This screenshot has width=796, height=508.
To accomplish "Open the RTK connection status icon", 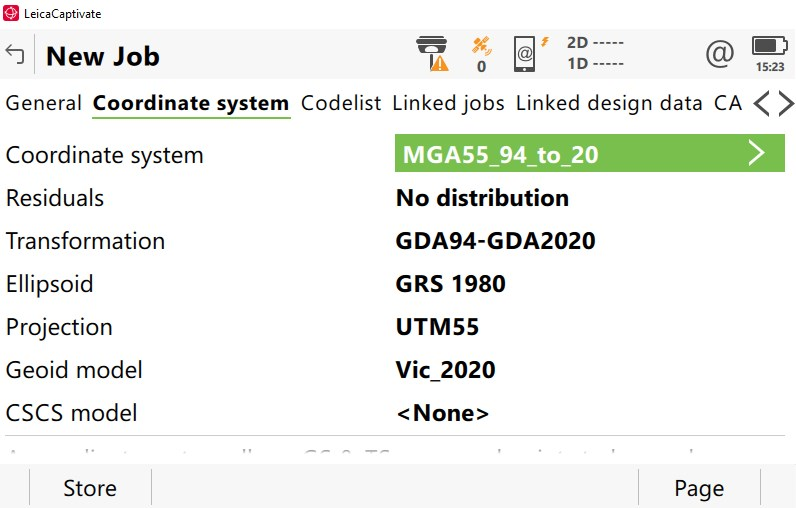I will (x=528, y=53).
